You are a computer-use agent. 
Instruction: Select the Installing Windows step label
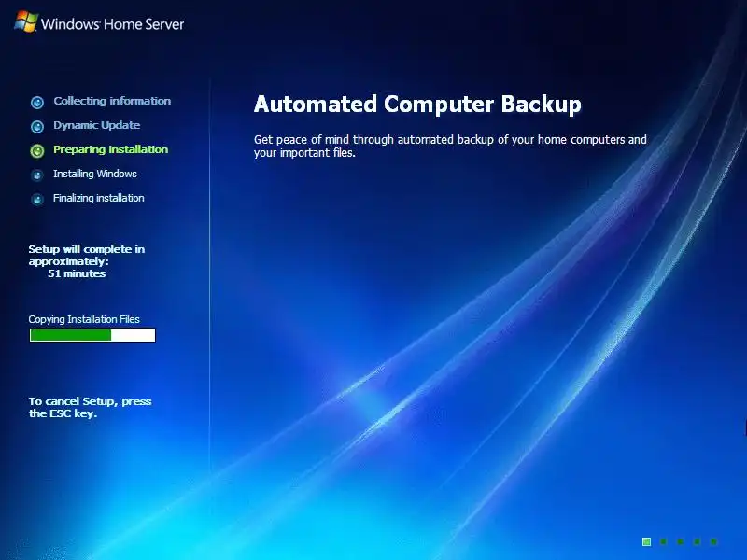pyautogui.click(x=95, y=174)
